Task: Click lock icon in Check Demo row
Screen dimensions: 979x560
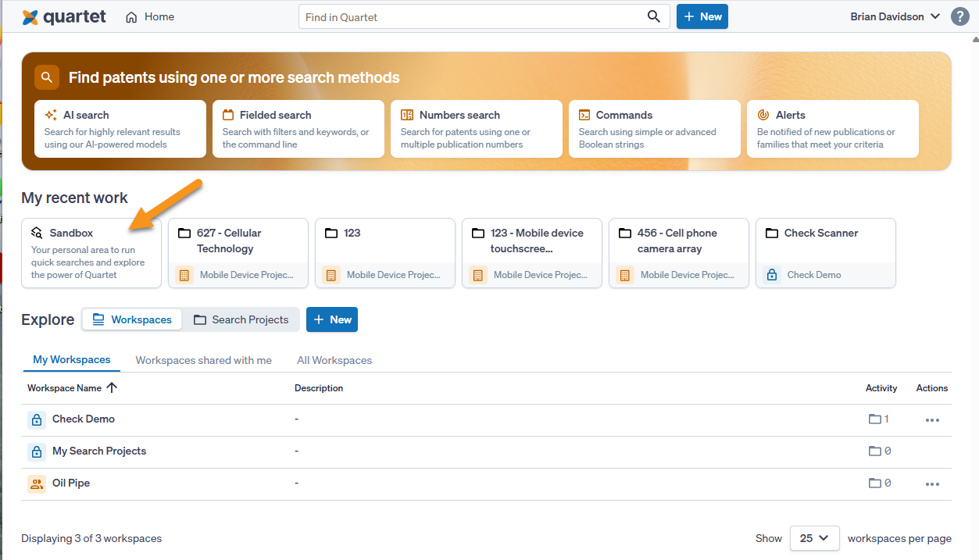Action: click(37, 419)
